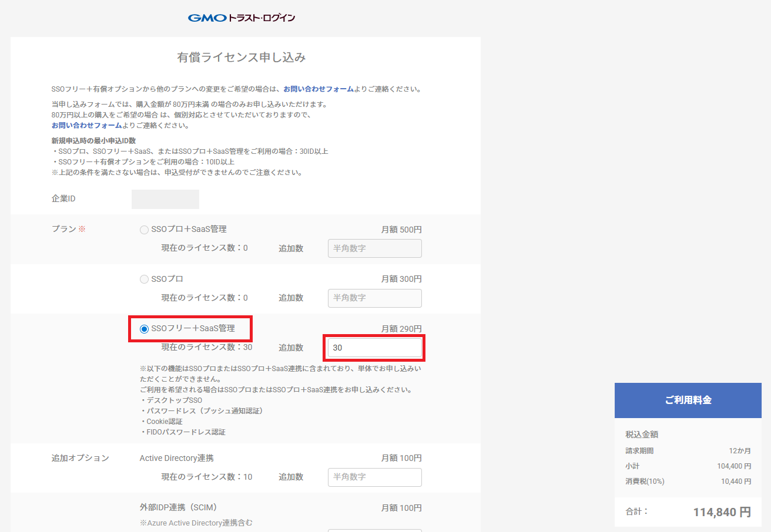Click the Active Directory連携 追加数 input field
Image resolution: width=771 pixels, height=532 pixels.
375,477
